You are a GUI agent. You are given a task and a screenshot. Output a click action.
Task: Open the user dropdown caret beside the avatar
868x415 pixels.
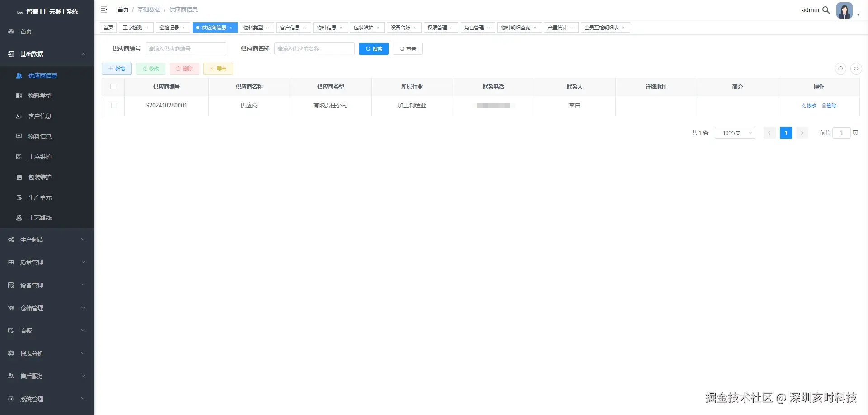point(858,14)
